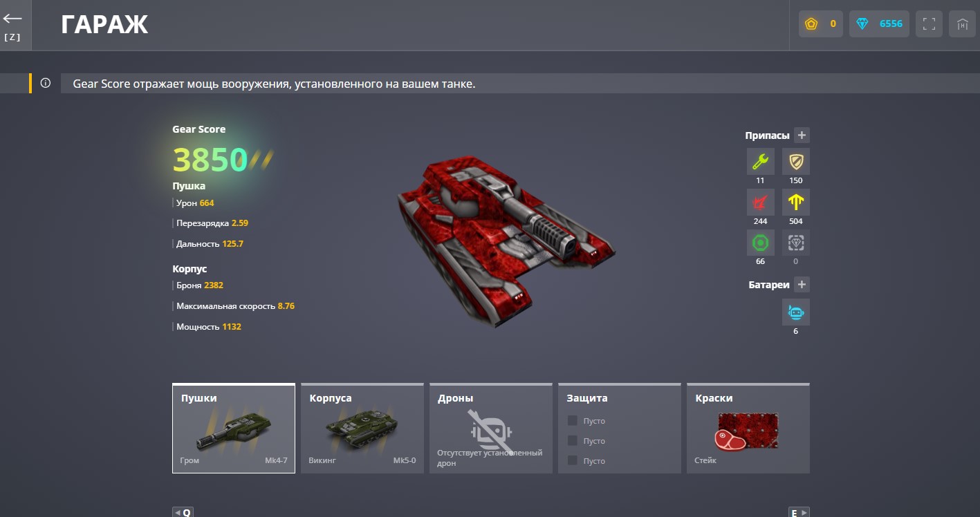Select the yellow speed boost supply
Image resolution: width=980 pixels, height=517 pixels.
[796, 203]
